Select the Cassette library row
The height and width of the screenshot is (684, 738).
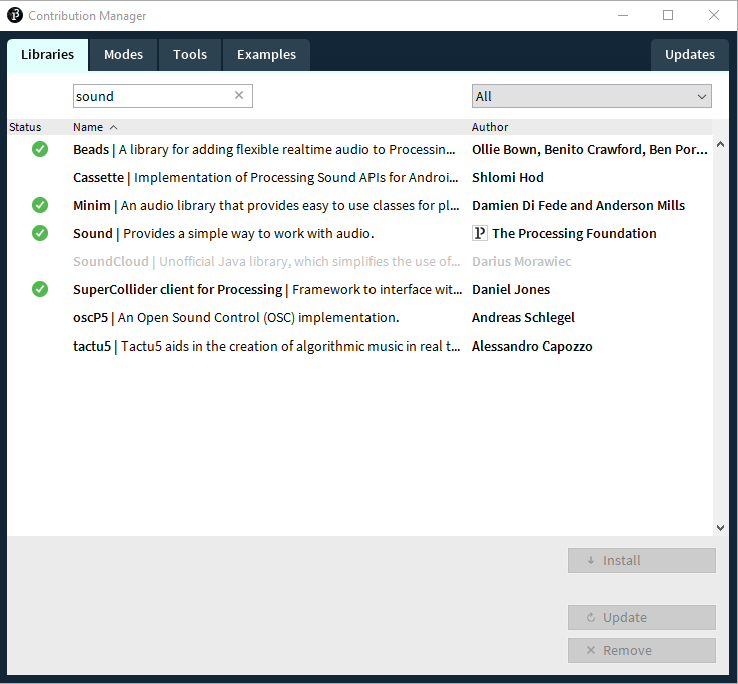click(360, 177)
